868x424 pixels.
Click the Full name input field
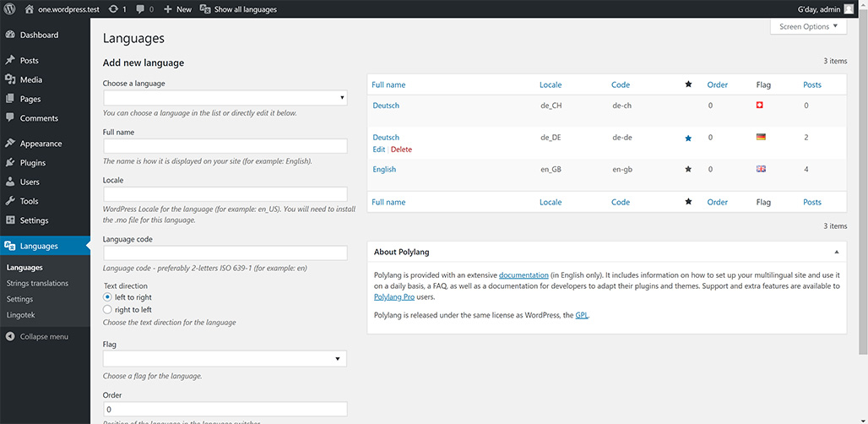click(x=225, y=146)
